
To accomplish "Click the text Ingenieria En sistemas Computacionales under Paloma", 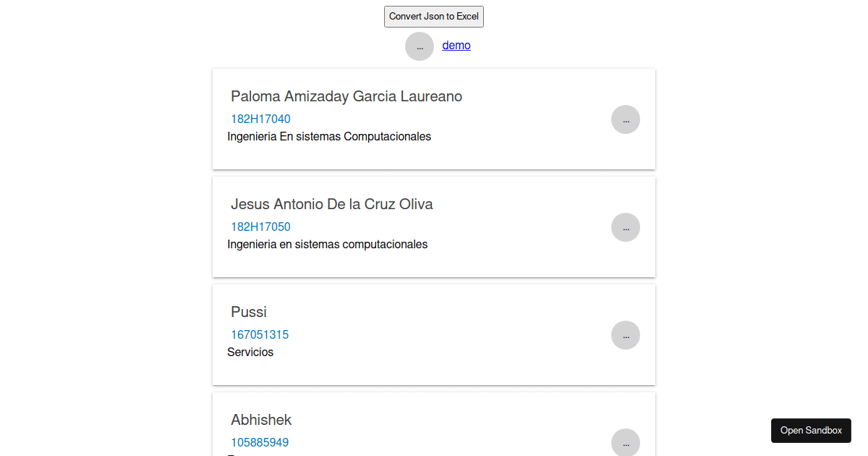I will coord(329,137).
